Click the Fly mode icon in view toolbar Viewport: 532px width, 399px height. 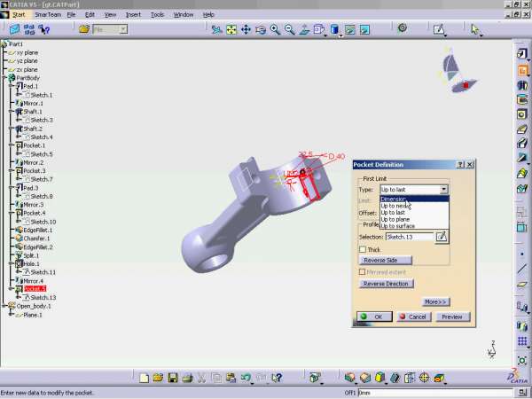pos(216,29)
